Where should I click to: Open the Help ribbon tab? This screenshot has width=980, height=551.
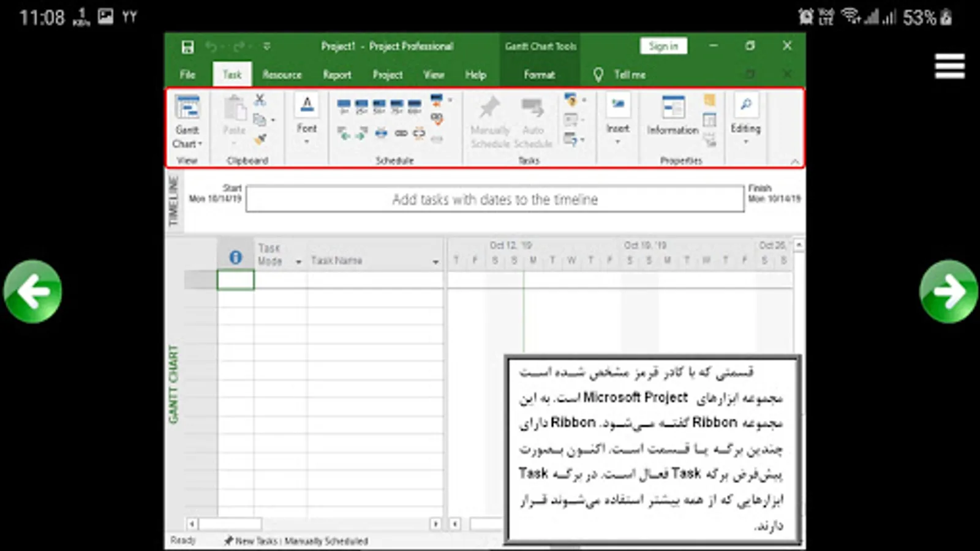pyautogui.click(x=475, y=75)
